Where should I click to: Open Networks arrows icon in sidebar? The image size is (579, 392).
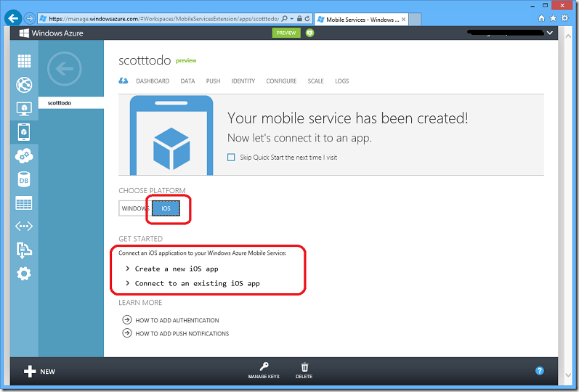24,226
